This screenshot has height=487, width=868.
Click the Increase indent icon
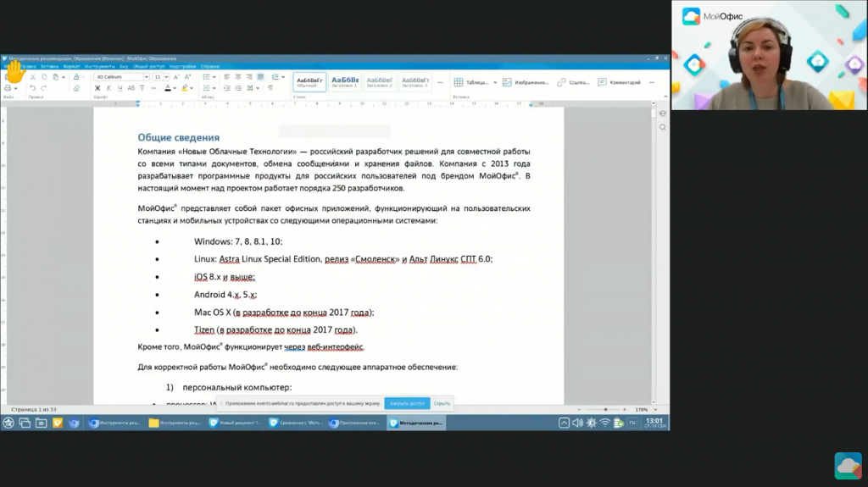coord(238,88)
